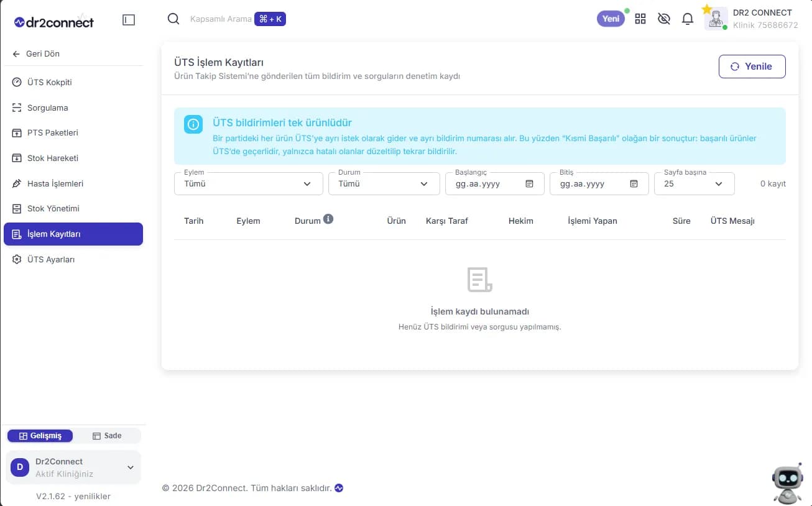Screen dimensions: 812x506
Task: Open ÜTS Kokpiti in sidebar
Action: (x=73, y=82)
